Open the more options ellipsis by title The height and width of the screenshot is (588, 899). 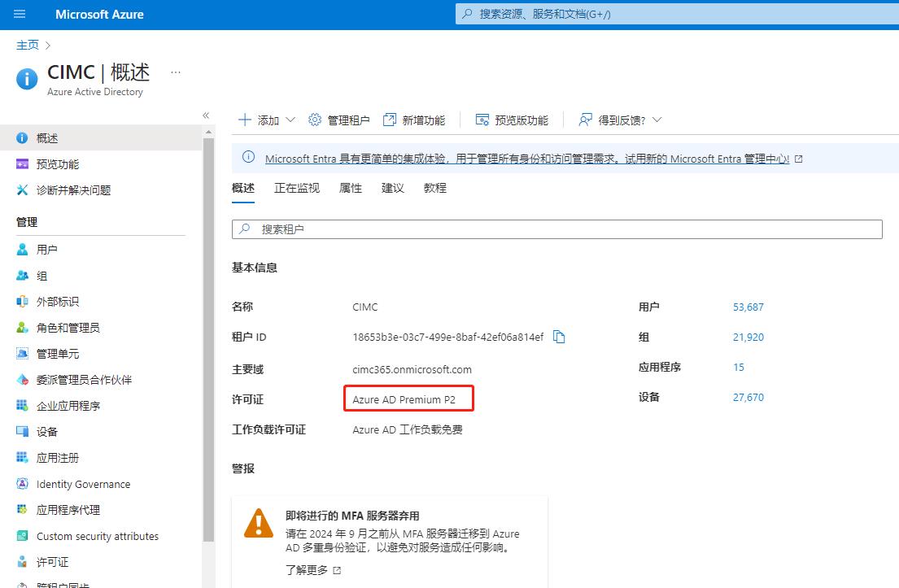tap(176, 72)
